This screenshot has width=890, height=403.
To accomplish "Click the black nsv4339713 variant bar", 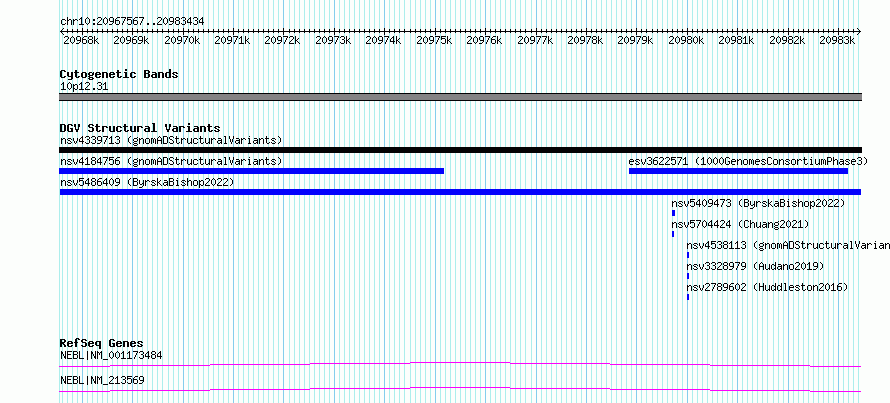I will tap(460, 150).
